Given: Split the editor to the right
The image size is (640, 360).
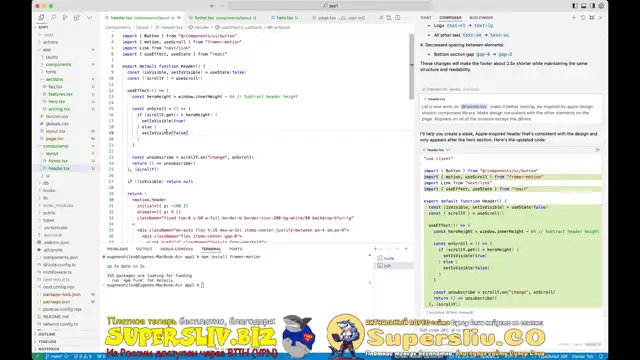Looking at the screenshot, I should click(398, 18).
